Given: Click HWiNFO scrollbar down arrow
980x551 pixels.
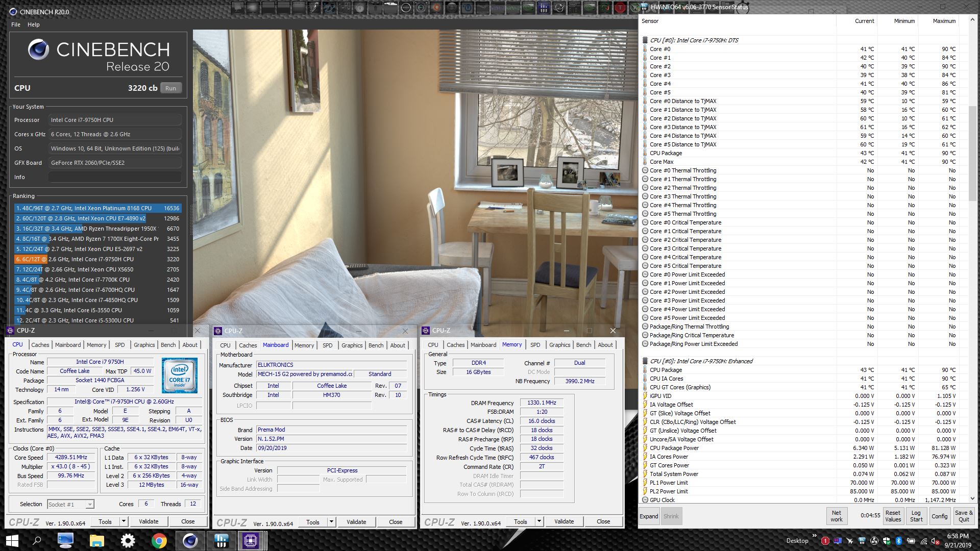Looking at the screenshot, I should click(972, 498).
